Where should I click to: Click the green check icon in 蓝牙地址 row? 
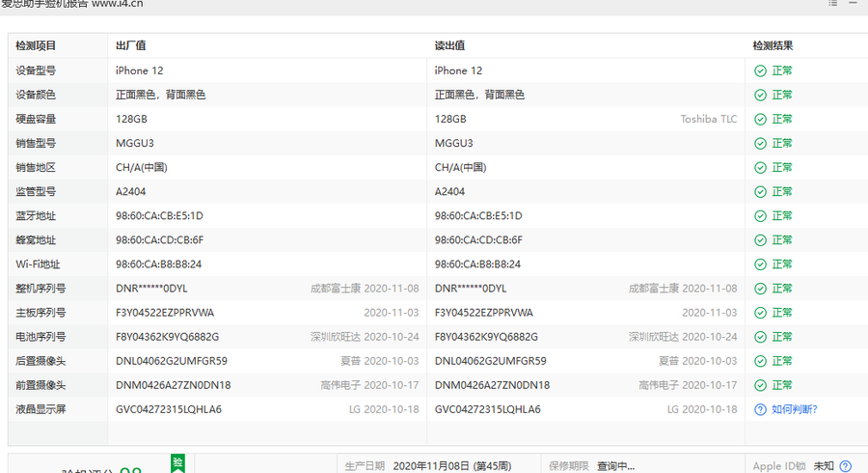(760, 216)
